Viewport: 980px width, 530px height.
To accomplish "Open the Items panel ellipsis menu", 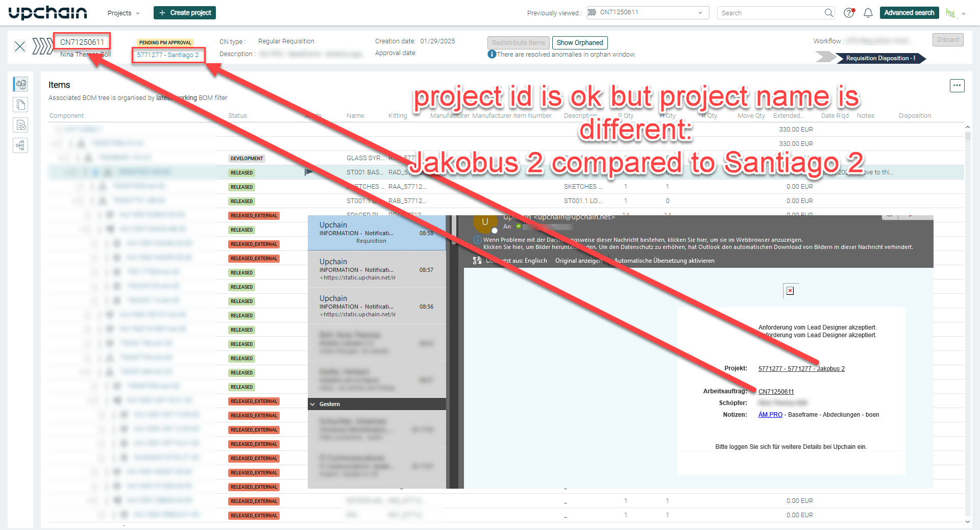I will 957,86.
